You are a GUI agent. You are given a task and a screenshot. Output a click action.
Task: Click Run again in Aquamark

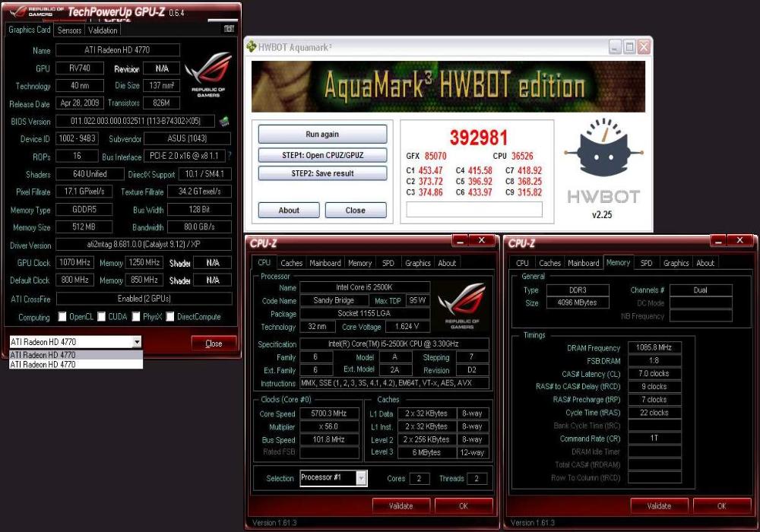[x=322, y=135]
